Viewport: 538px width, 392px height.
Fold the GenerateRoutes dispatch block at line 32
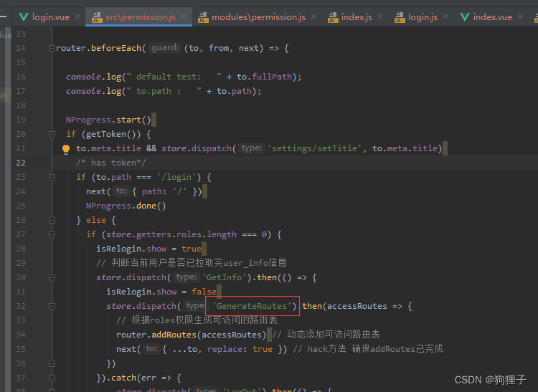(x=52, y=306)
